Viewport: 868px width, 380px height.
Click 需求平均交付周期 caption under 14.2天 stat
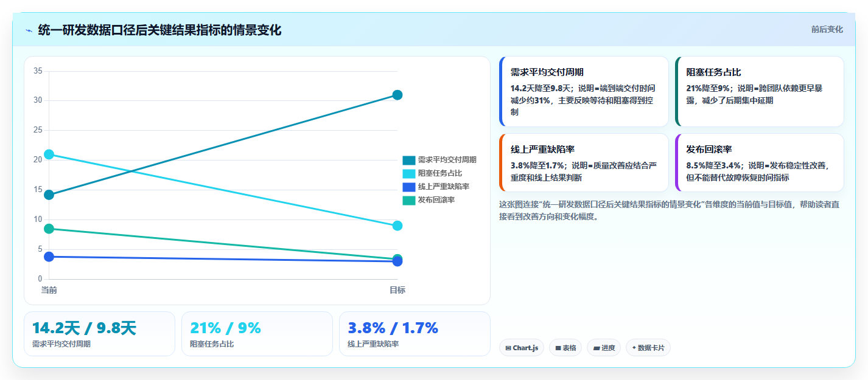coord(61,344)
